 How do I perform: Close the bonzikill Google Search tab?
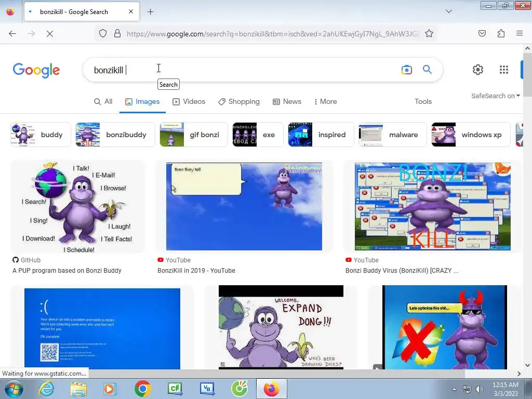pos(131,11)
